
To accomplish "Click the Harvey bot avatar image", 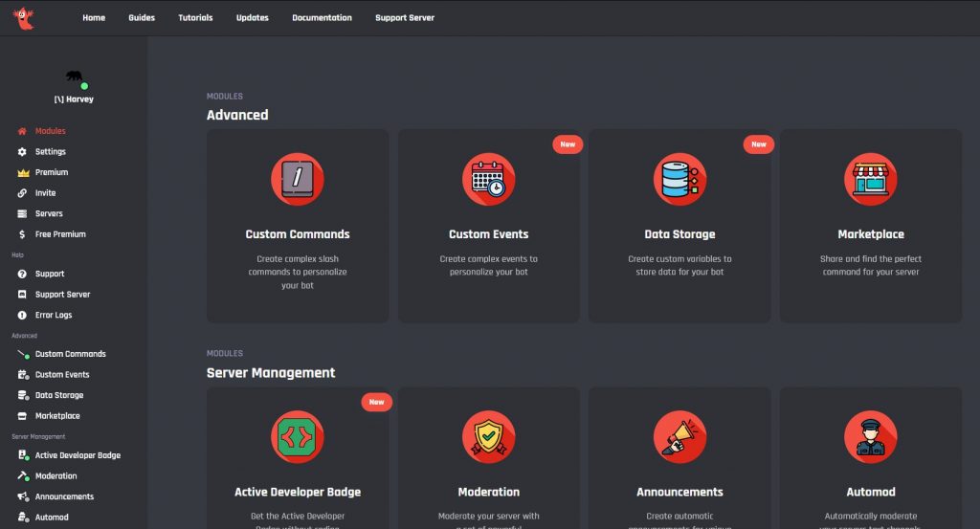I will pyautogui.click(x=75, y=77).
